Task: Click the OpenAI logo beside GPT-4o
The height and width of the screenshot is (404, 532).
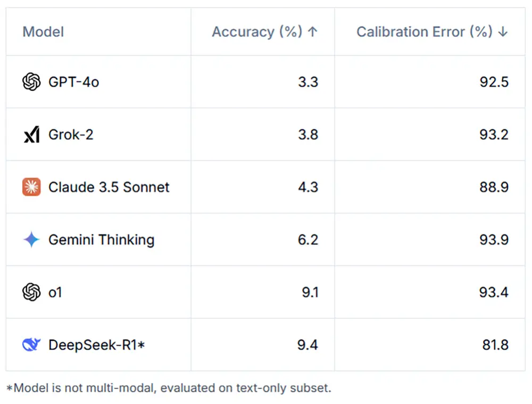Action: pyautogui.click(x=31, y=82)
